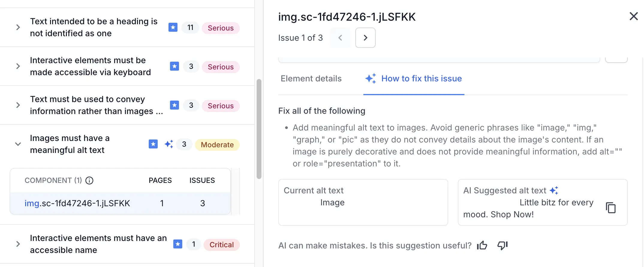
Task: Click star badge on keyboard accessible row
Action: 174,66
